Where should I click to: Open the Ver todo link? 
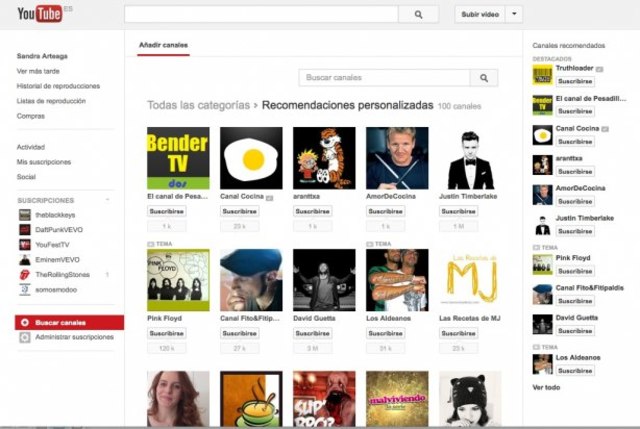point(546,387)
